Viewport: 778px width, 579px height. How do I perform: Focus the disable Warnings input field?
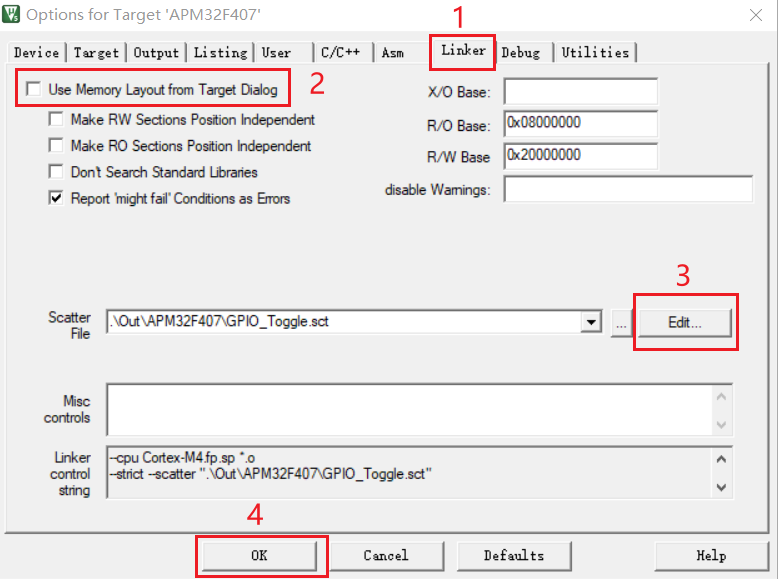(x=627, y=189)
